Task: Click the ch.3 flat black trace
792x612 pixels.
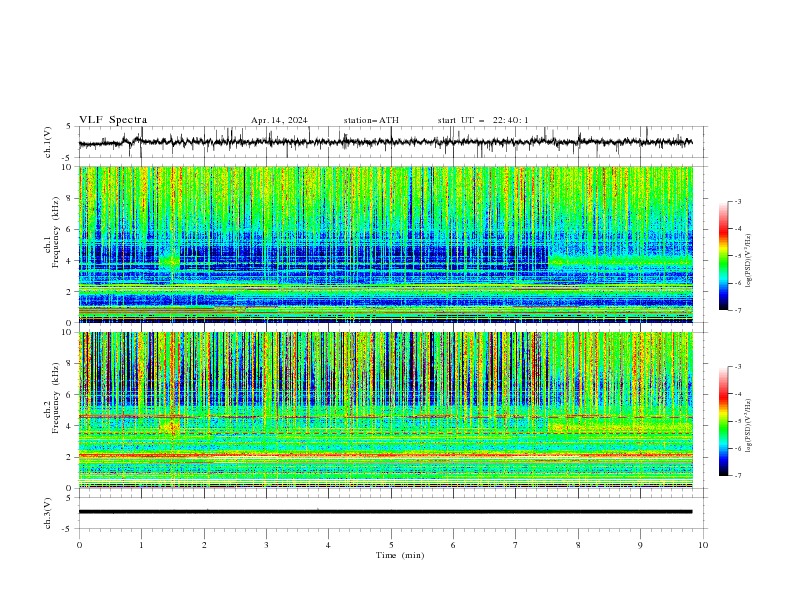Action: (x=386, y=512)
